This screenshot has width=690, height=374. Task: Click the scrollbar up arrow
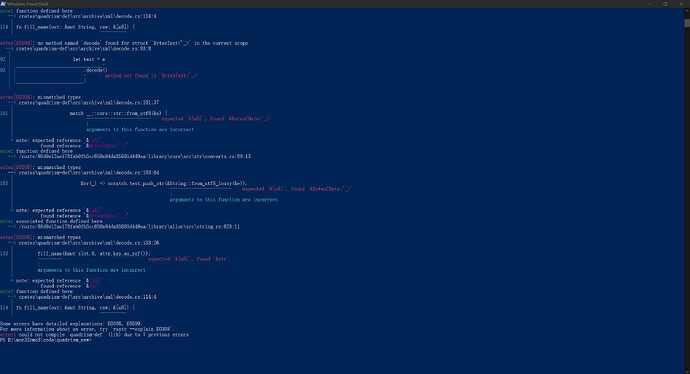point(687,11)
